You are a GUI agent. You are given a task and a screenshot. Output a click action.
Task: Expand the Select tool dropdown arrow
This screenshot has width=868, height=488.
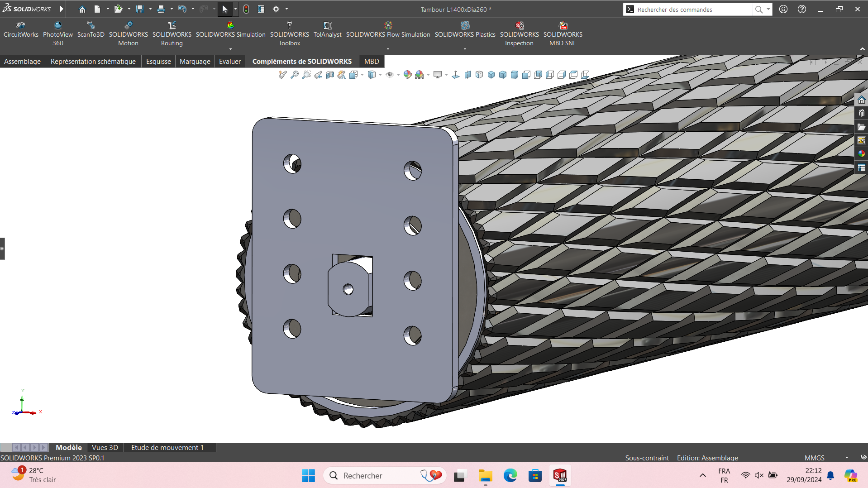click(235, 9)
